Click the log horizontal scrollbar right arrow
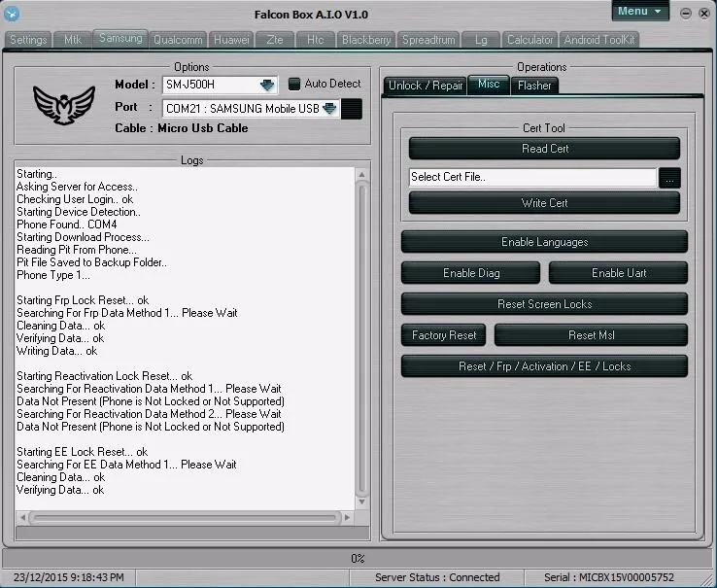The image size is (717, 588). coord(347,517)
